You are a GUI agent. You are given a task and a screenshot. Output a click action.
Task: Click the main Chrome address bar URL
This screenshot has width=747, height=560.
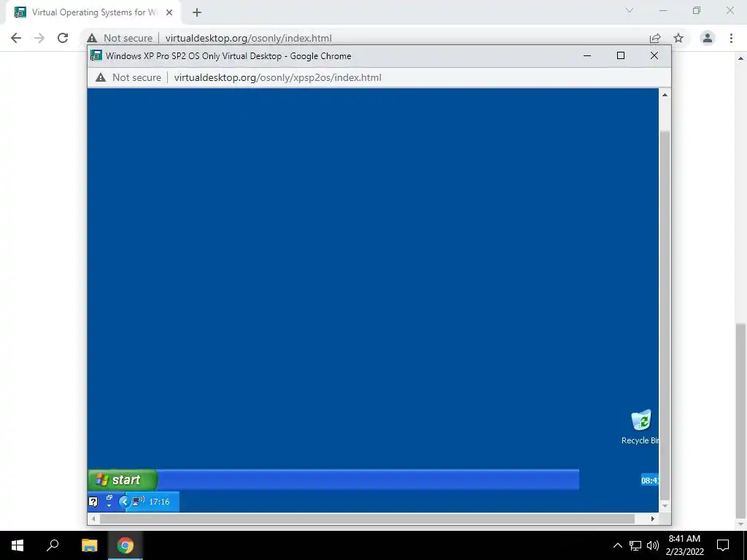point(248,38)
